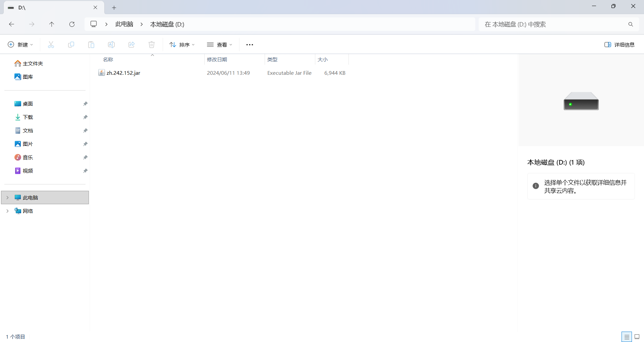Click the Refresh icon in the navigation bar
This screenshot has height=342, width=644.
tap(72, 24)
